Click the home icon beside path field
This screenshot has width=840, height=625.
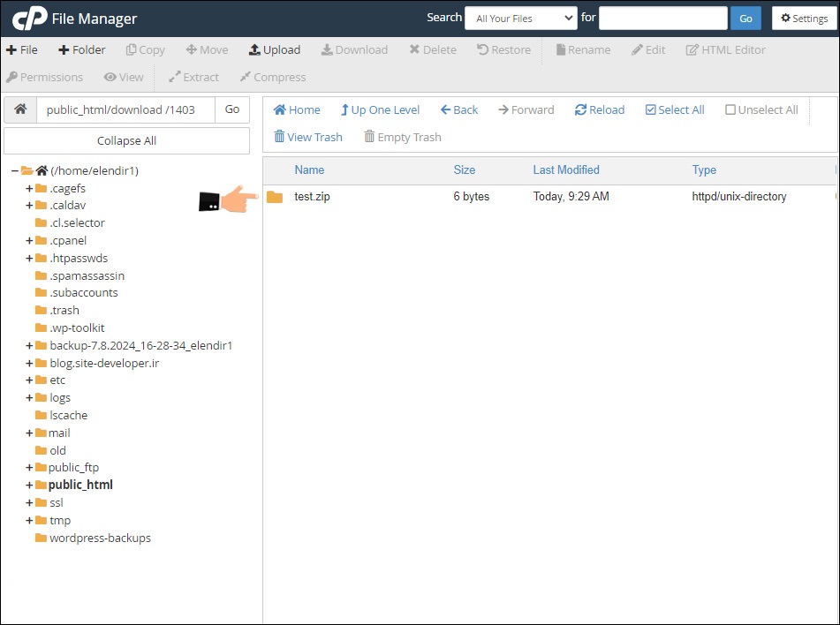[20, 109]
